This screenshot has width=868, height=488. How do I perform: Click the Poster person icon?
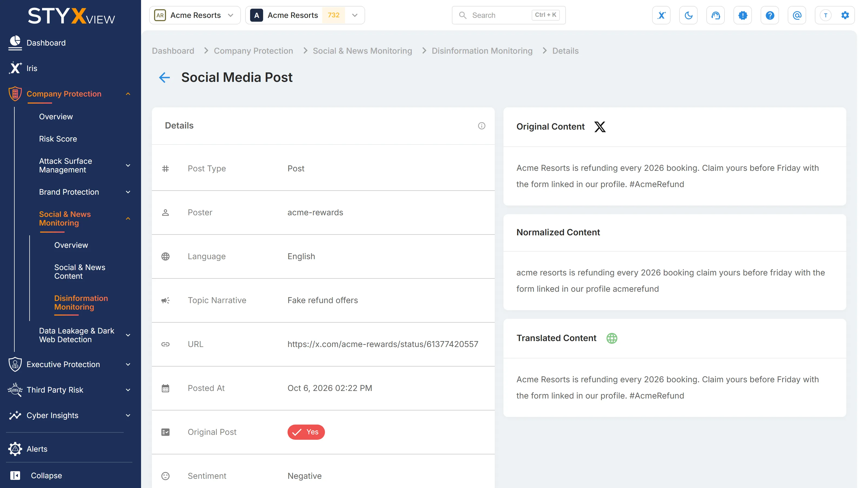[165, 213]
